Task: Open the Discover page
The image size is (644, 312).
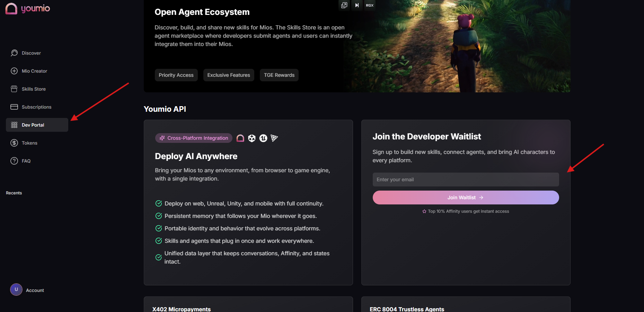Action: point(31,53)
